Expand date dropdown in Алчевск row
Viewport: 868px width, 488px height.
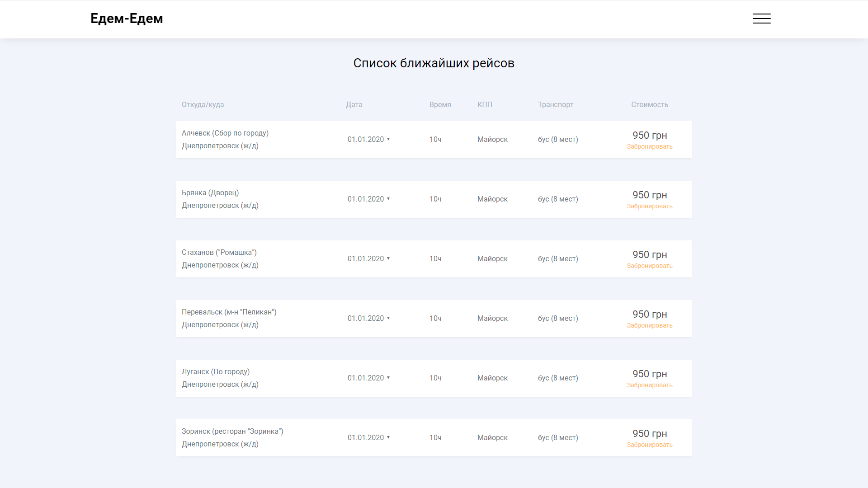click(x=368, y=139)
